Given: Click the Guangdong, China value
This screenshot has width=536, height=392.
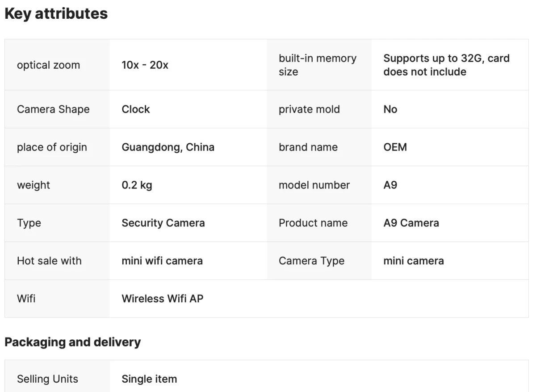Looking at the screenshot, I should [x=168, y=147].
